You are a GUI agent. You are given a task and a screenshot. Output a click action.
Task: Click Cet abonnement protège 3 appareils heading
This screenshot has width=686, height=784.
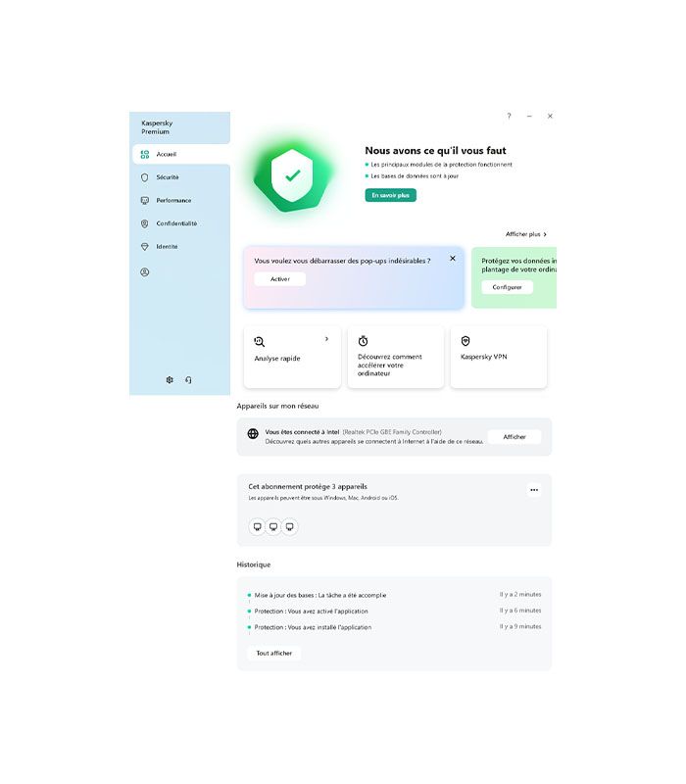308,486
